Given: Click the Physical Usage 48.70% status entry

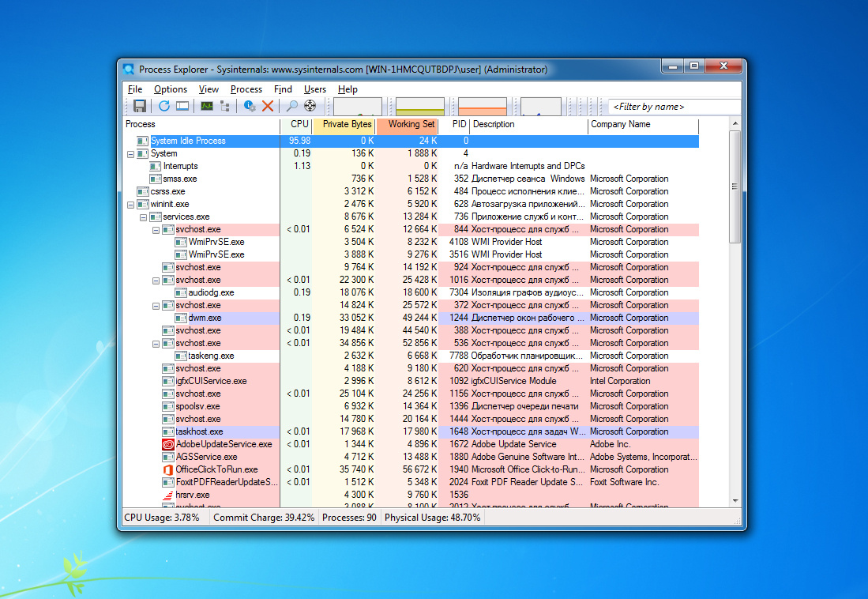Looking at the screenshot, I should pos(432,518).
